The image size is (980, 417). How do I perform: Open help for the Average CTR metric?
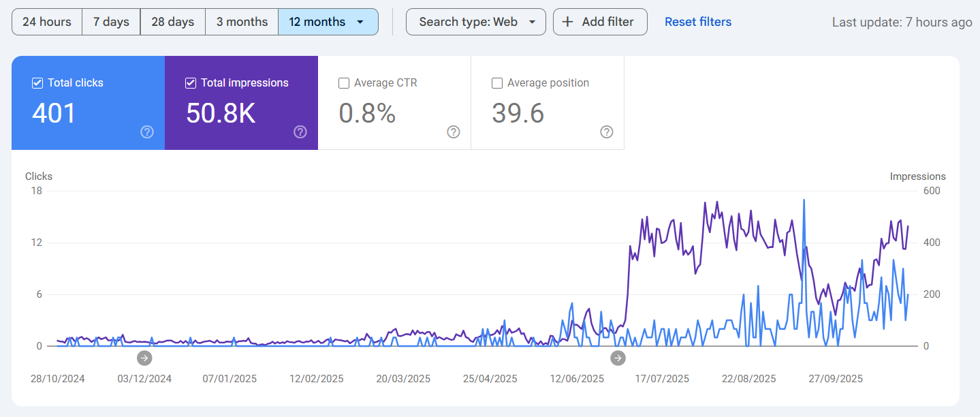tap(454, 132)
